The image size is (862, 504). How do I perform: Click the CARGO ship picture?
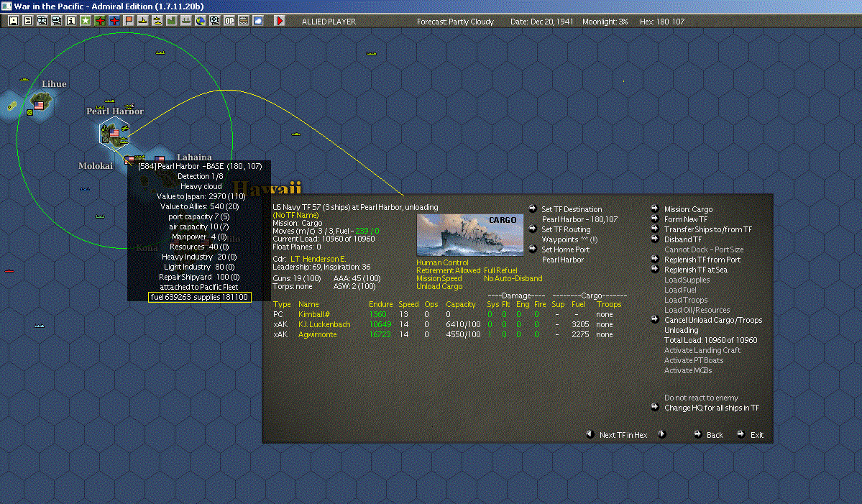[470, 234]
